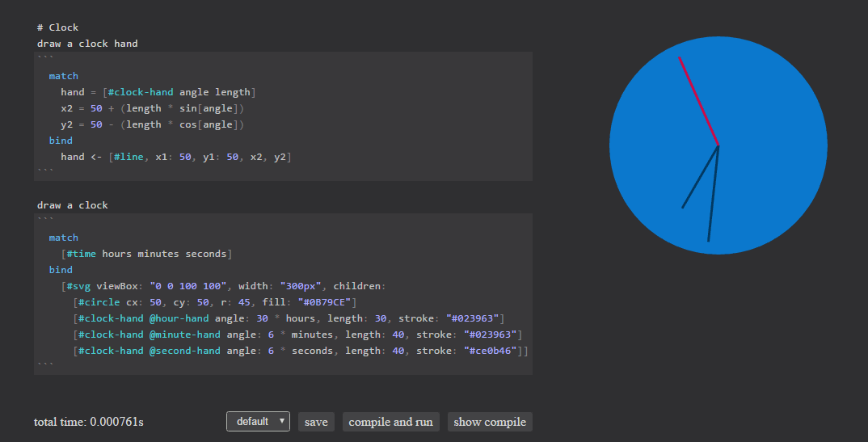The height and width of the screenshot is (442, 868).
Task: Click the "draw a clock" description line
Action: click(x=72, y=205)
